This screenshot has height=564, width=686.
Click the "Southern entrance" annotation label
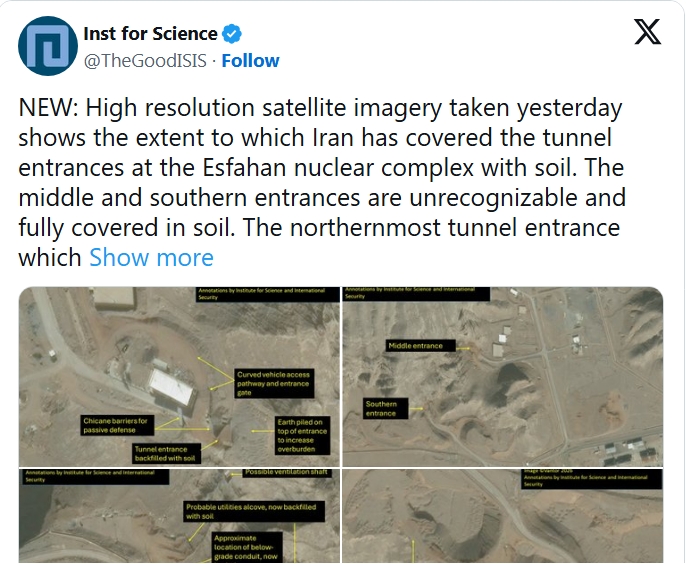point(381,409)
